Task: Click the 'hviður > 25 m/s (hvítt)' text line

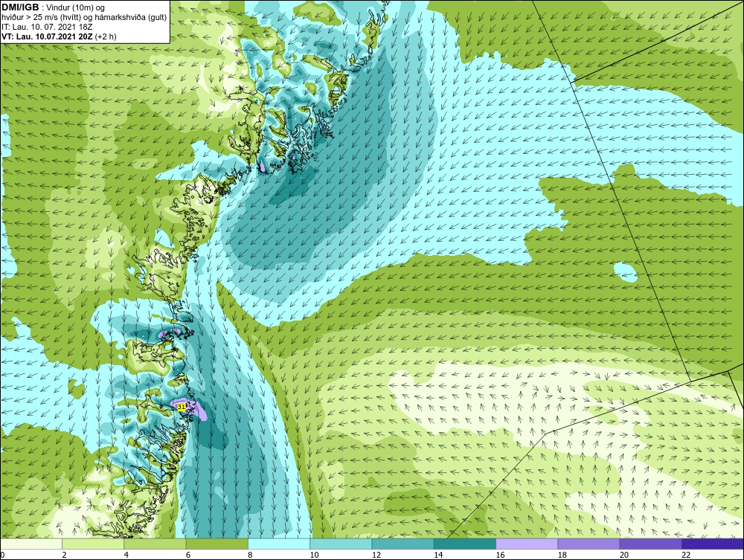Action: point(85,18)
